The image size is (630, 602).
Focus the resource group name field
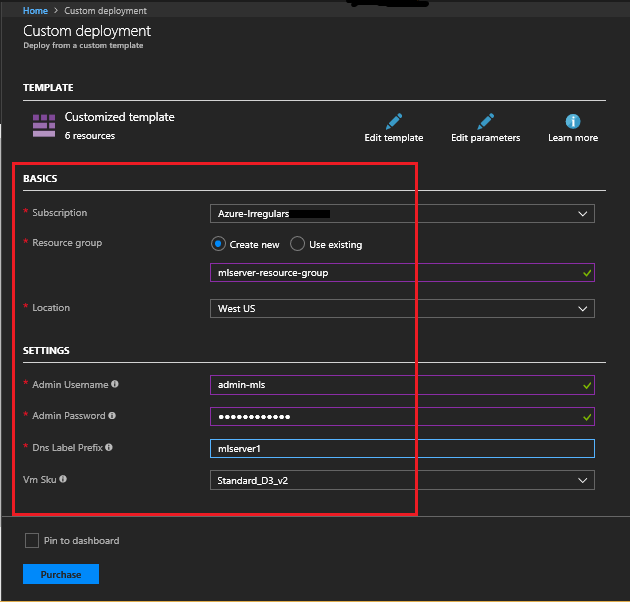point(402,273)
